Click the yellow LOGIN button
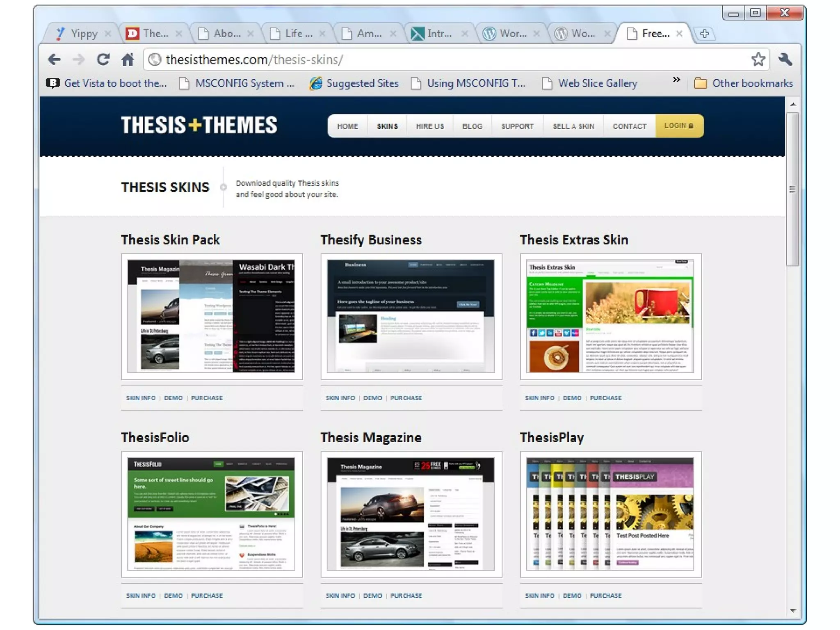This screenshot has height=630, width=840. [679, 126]
